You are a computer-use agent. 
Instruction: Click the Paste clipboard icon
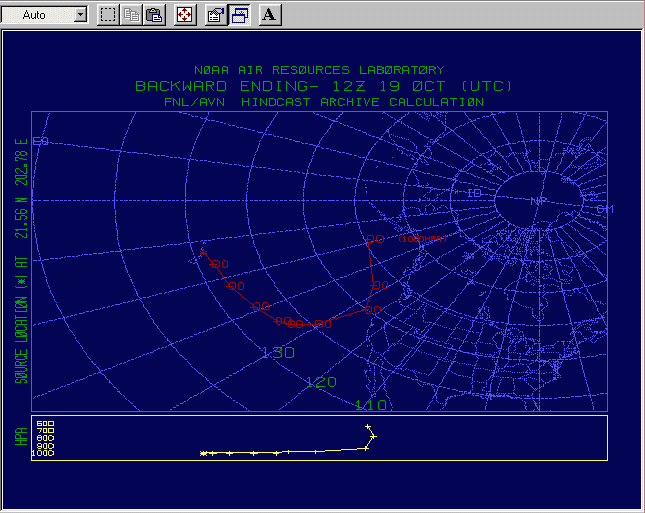154,15
